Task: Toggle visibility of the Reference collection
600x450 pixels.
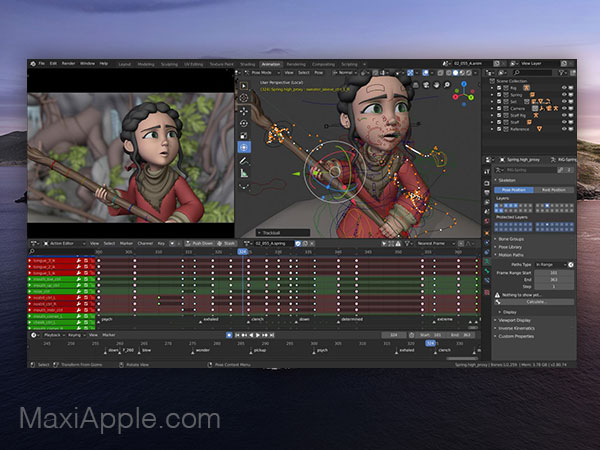Action: pos(564,127)
